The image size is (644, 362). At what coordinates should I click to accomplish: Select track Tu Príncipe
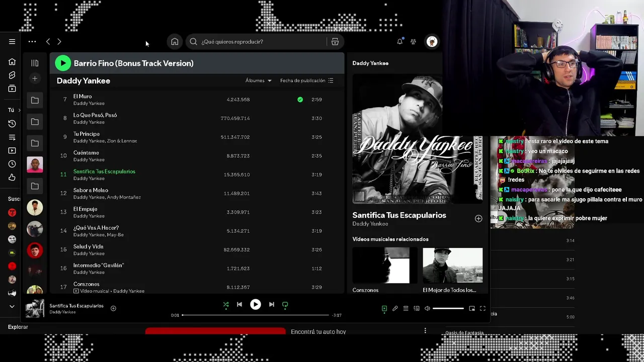[87, 134]
